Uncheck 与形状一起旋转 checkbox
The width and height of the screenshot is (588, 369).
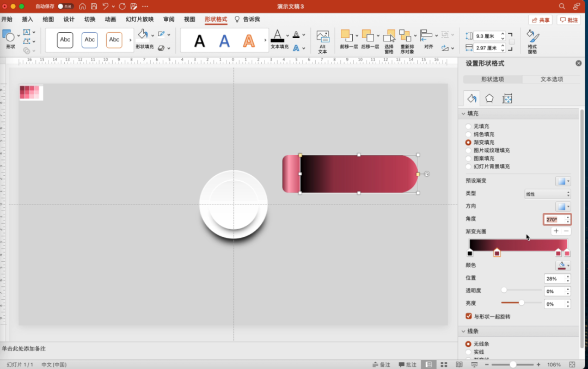click(x=469, y=316)
